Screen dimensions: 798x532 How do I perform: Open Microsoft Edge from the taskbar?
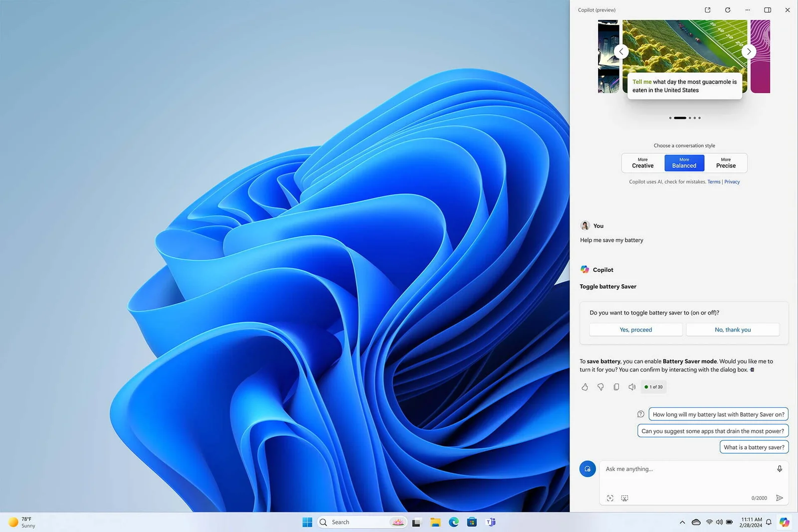click(453, 522)
